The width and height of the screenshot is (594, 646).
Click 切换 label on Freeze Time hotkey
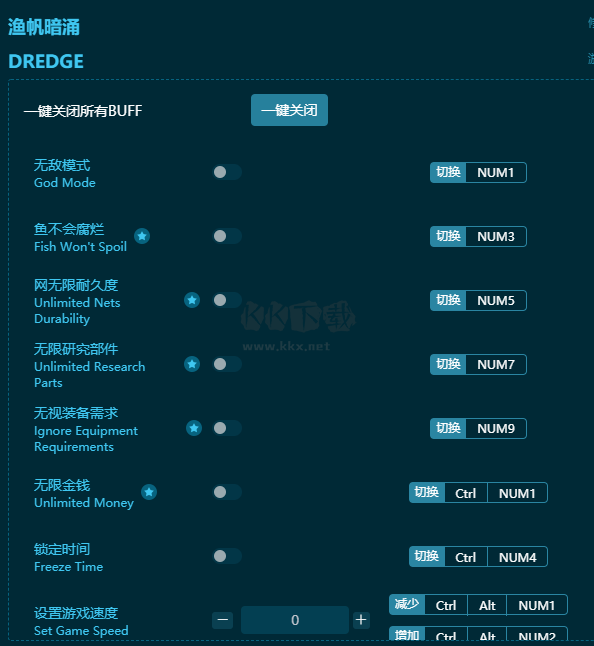(x=427, y=557)
